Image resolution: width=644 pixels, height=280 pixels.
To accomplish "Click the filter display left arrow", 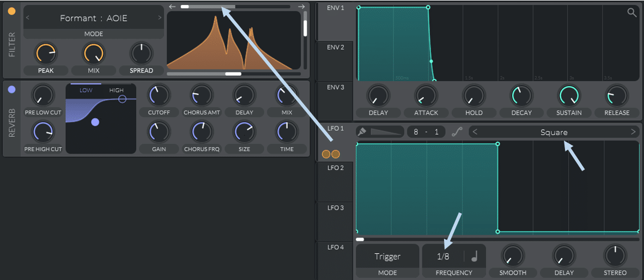I will tap(173, 7).
